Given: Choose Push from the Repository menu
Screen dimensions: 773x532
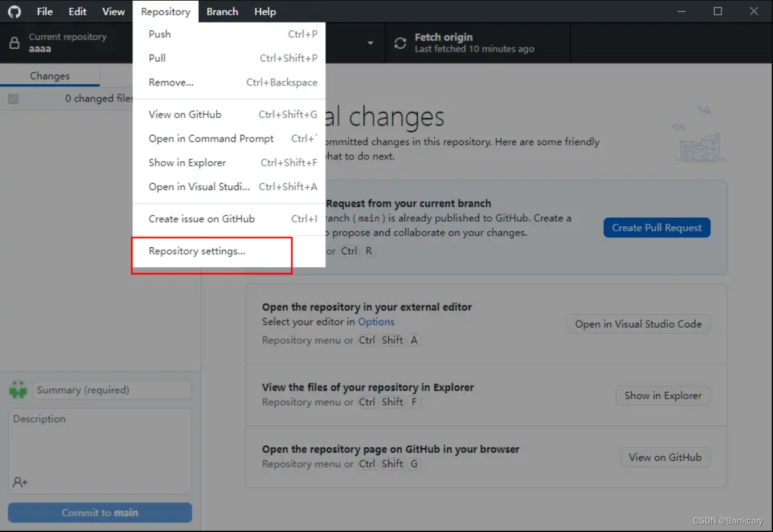Looking at the screenshot, I should tap(159, 34).
